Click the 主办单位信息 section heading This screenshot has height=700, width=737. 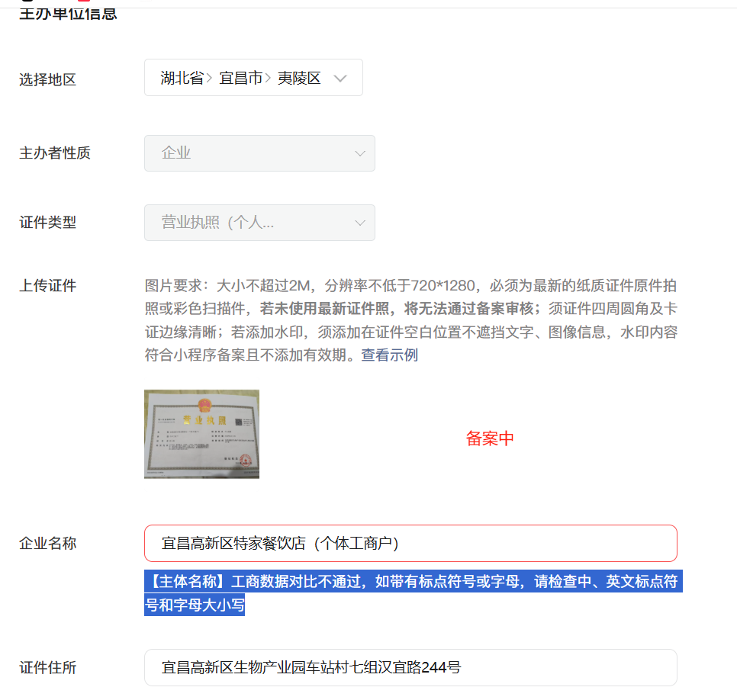point(69,13)
